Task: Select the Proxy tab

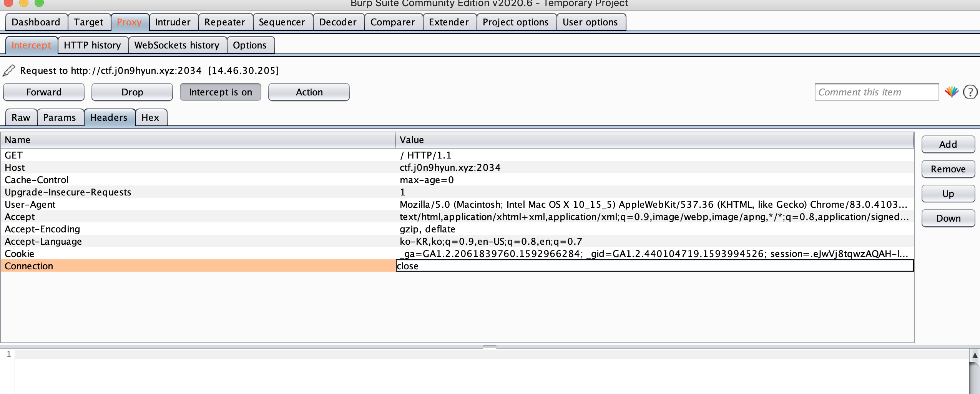Action: click(130, 22)
